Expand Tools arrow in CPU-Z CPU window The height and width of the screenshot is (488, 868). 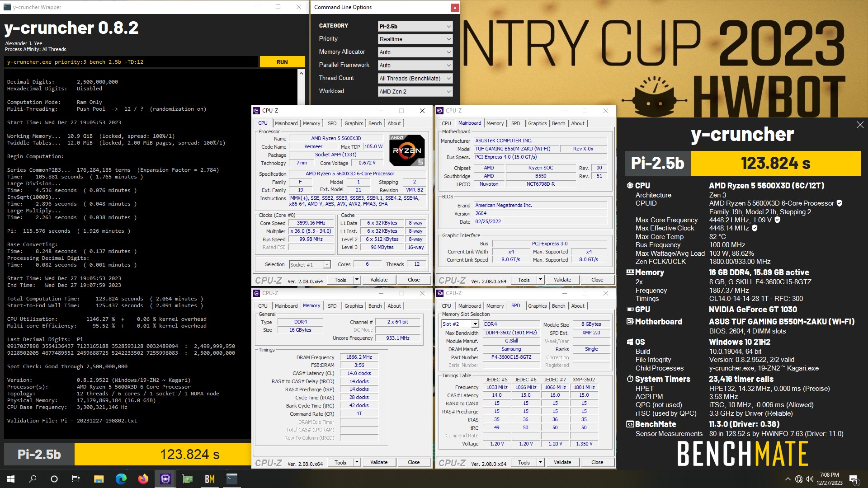click(357, 280)
